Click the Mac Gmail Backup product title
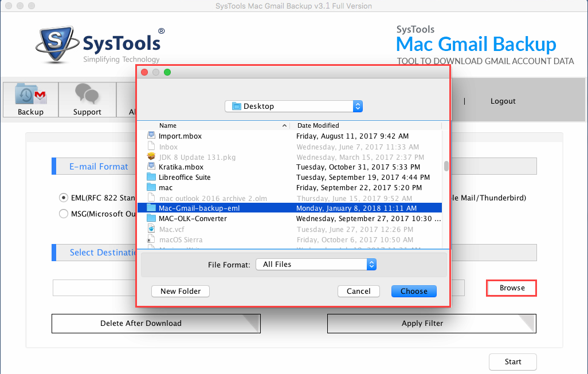The height and width of the screenshot is (374, 588). click(x=476, y=44)
